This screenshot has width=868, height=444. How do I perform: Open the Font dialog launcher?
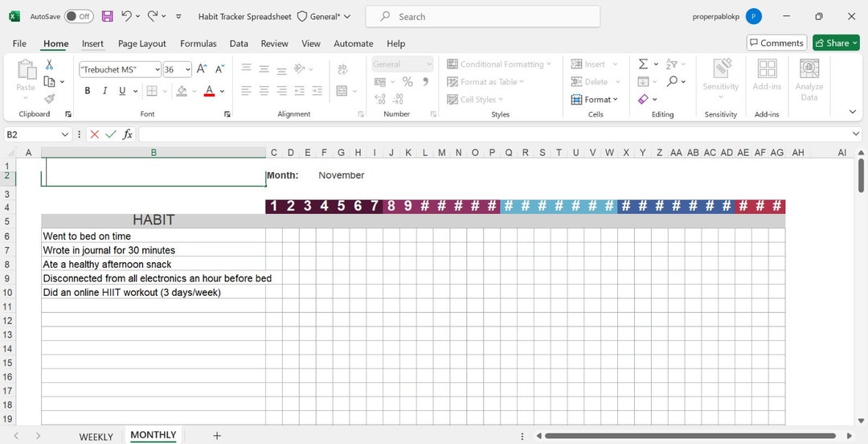coord(227,114)
